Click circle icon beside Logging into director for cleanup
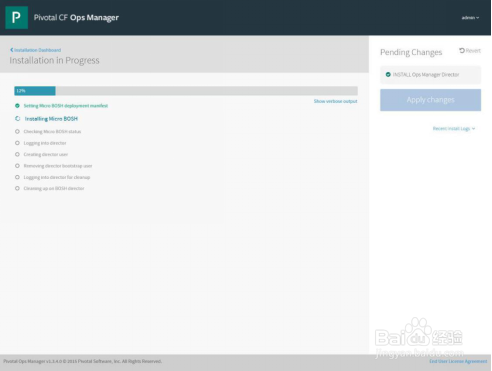This screenshot has width=492, height=371. point(17,177)
